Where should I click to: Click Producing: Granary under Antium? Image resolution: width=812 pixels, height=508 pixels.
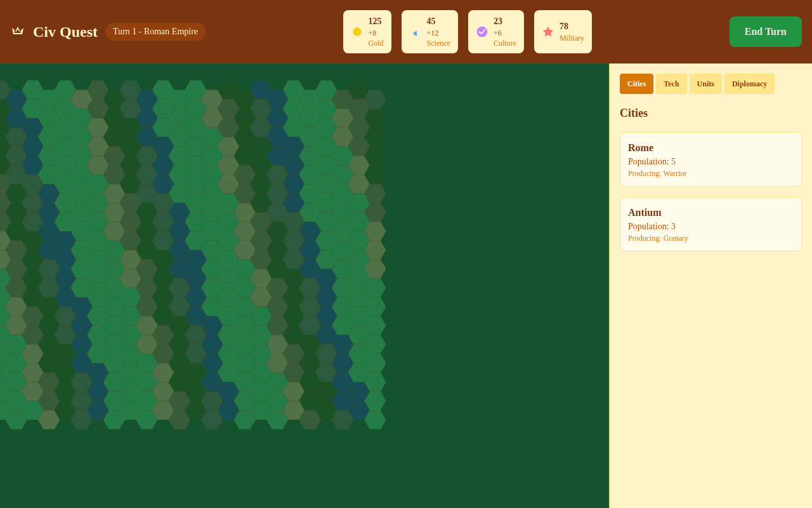(x=658, y=238)
